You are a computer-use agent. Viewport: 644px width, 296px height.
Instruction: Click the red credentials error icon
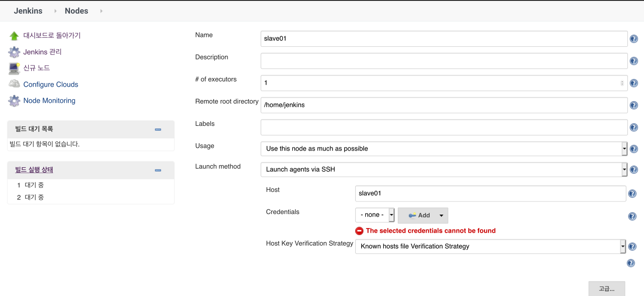pos(359,231)
